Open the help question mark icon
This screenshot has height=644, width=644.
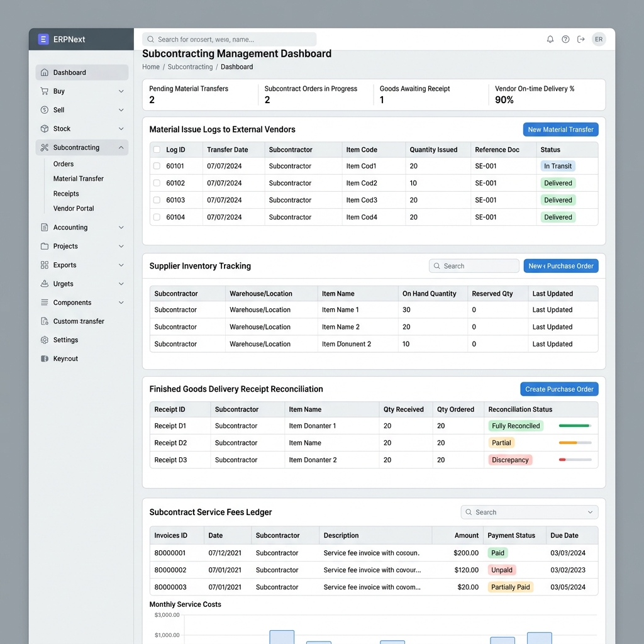pyautogui.click(x=565, y=39)
